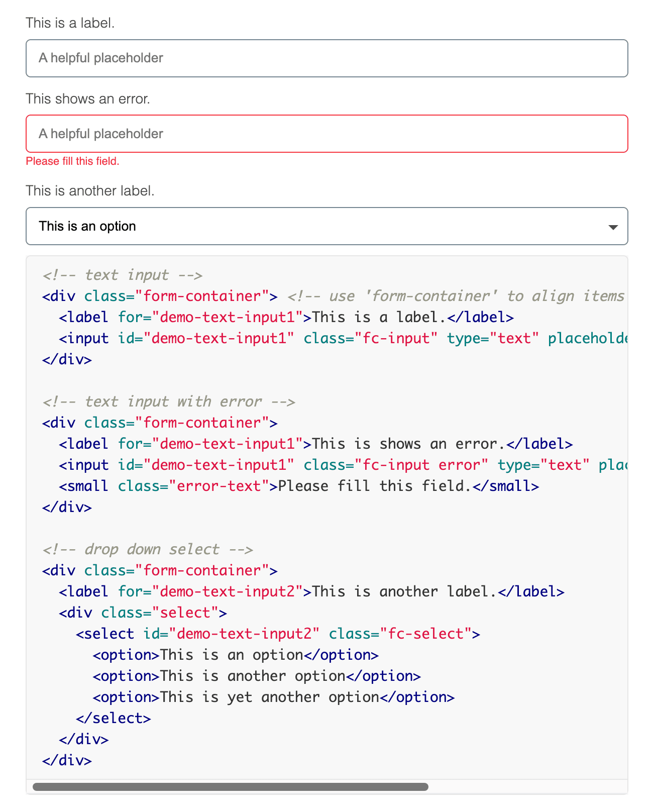Click the code line with class="fc-input error"
The height and width of the screenshot is (812, 653).
(x=344, y=465)
